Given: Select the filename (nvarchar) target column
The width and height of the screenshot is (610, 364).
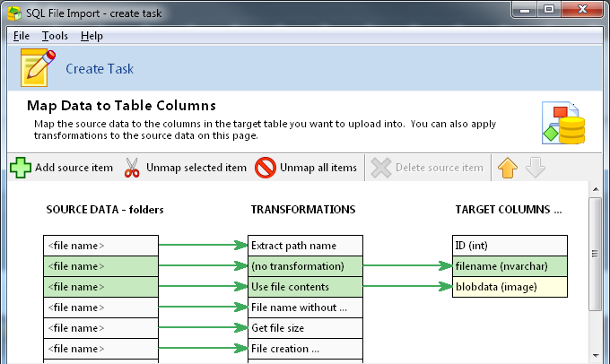Looking at the screenshot, I should [x=510, y=266].
